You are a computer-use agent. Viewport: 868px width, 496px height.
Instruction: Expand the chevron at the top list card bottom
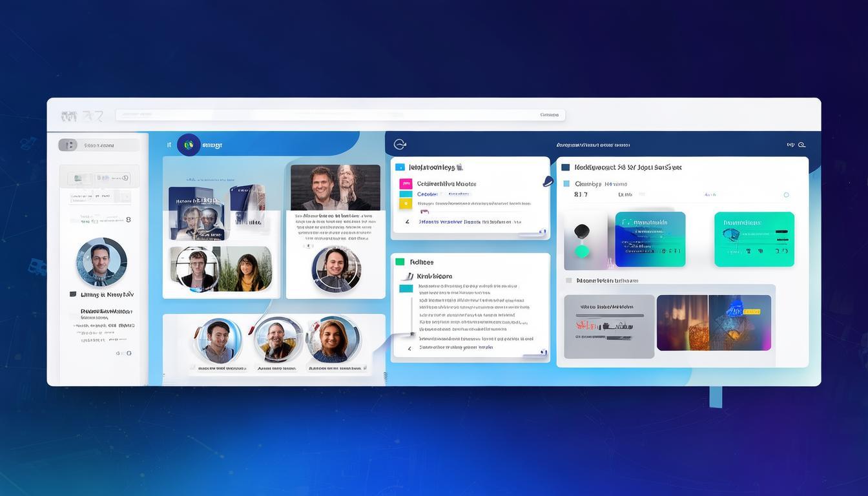pyautogui.click(x=408, y=222)
